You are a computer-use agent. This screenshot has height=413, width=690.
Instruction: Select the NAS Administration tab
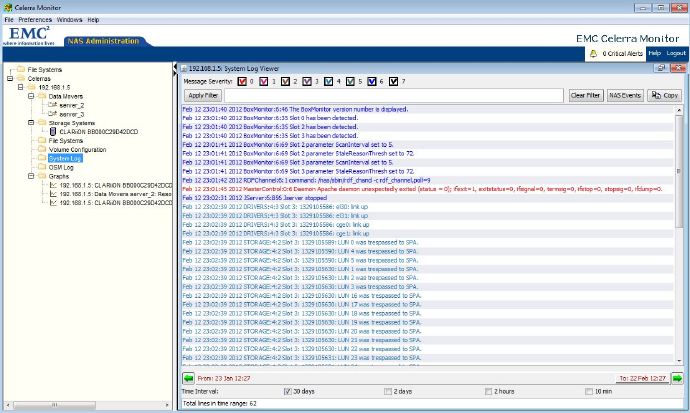[103, 41]
